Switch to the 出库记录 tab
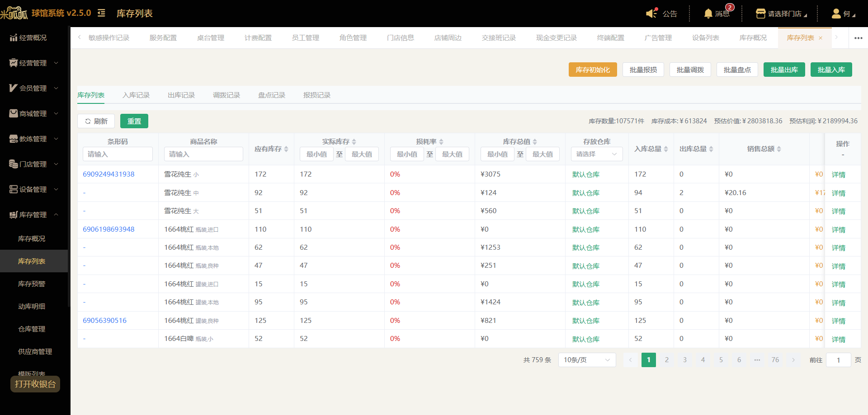868x415 pixels. 181,95
